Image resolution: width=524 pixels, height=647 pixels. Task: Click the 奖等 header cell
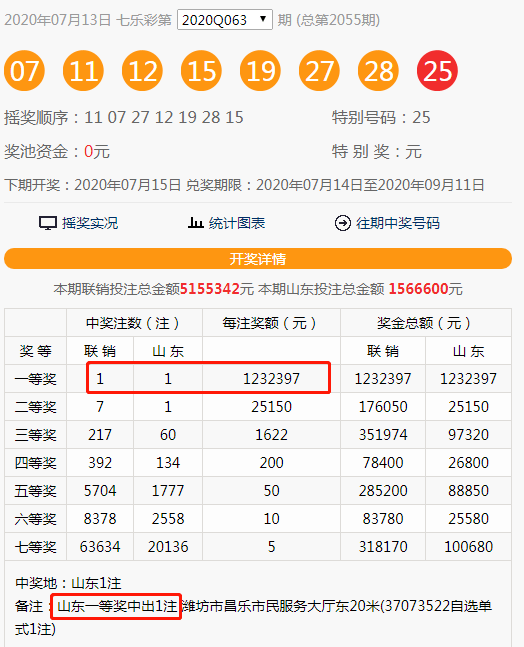coord(35,351)
